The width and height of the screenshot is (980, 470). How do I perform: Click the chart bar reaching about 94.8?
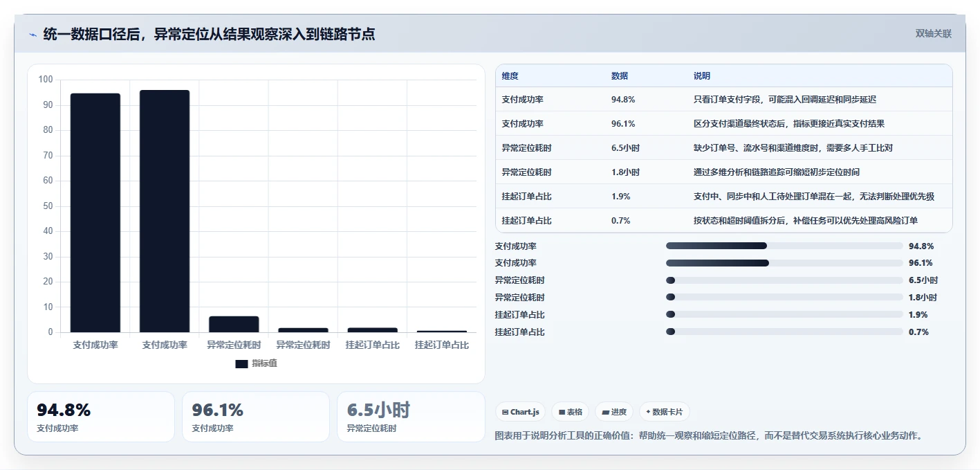tap(95, 213)
